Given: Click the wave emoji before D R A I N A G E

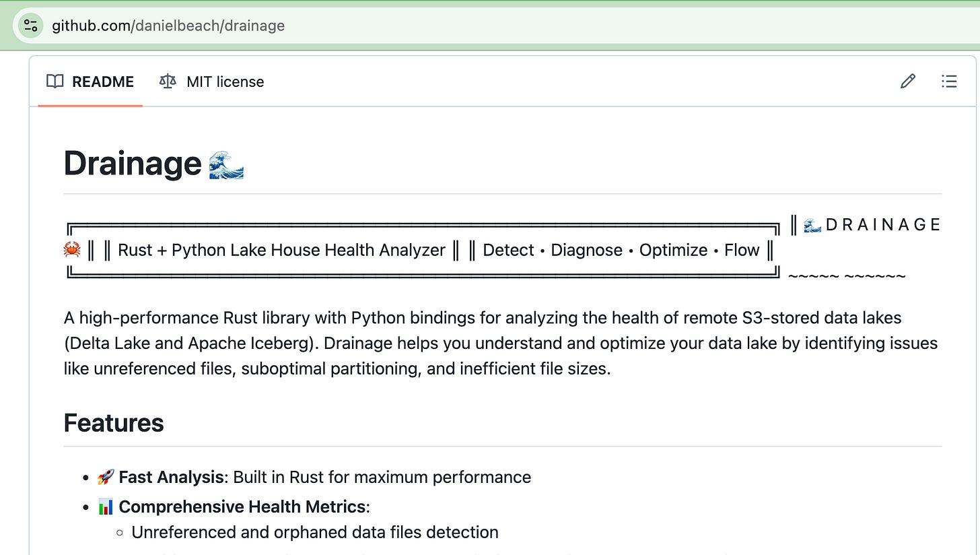Looking at the screenshot, I should [x=812, y=225].
